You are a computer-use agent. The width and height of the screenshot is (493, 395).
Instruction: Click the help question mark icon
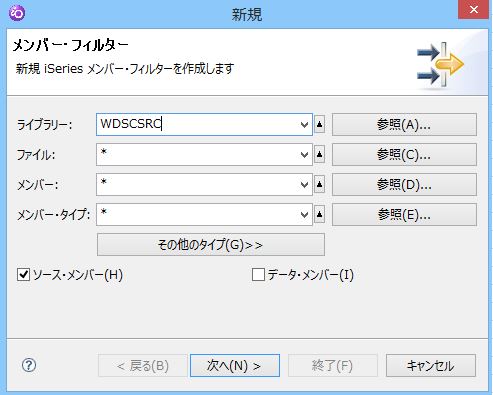29,365
